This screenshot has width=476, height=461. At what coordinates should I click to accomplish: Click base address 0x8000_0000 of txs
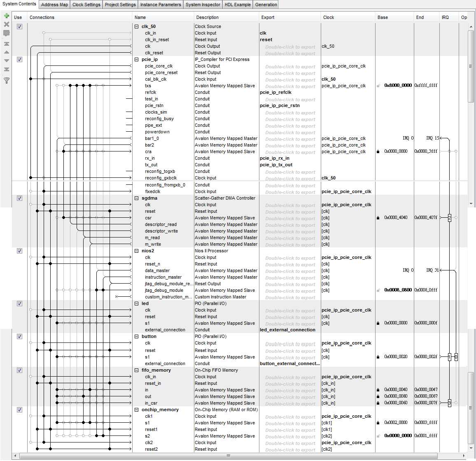tap(398, 86)
